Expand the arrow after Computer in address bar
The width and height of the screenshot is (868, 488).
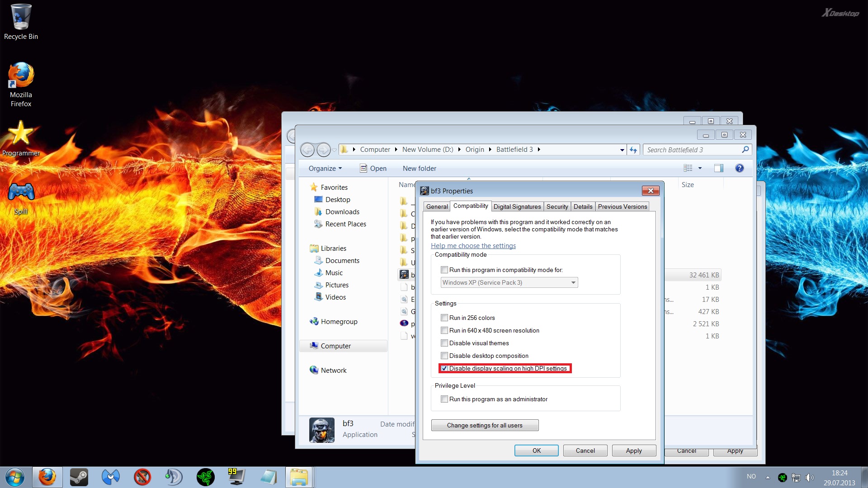point(396,150)
